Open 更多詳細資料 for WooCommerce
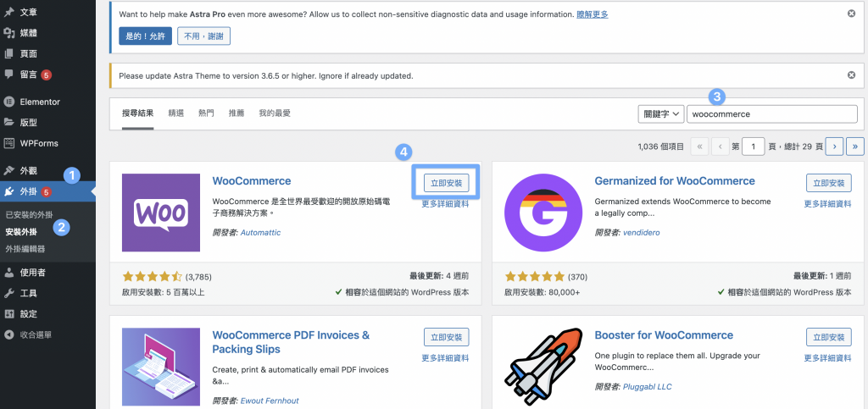Image resolution: width=868 pixels, height=409 pixels. pyautogui.click(x=445, y=204)
